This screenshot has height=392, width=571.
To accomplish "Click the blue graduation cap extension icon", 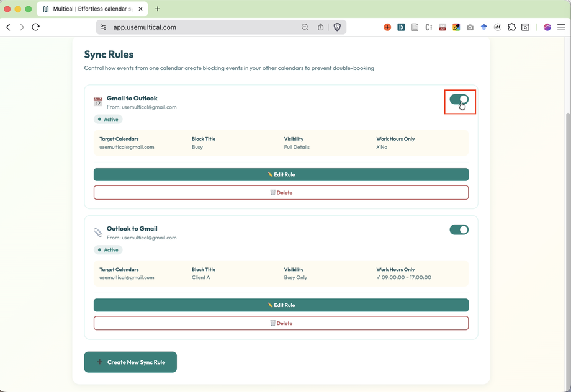I will pos(484,27).
